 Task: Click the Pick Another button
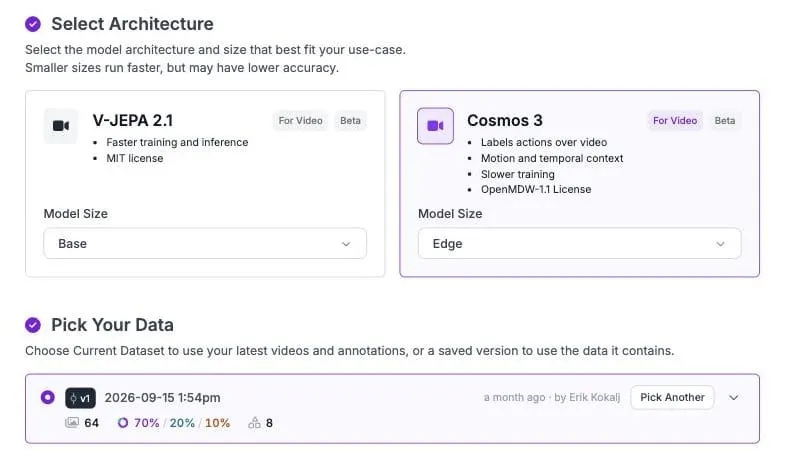point(672,397)
